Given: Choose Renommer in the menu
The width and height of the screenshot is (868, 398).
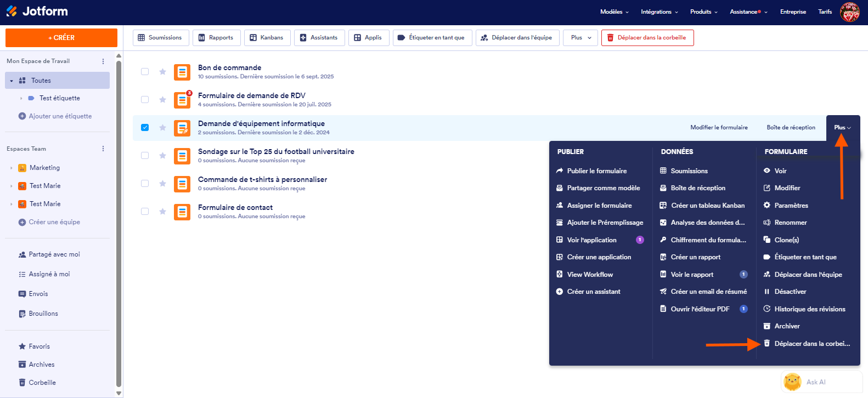Looking at the screenshot, I should pos(785,223).
